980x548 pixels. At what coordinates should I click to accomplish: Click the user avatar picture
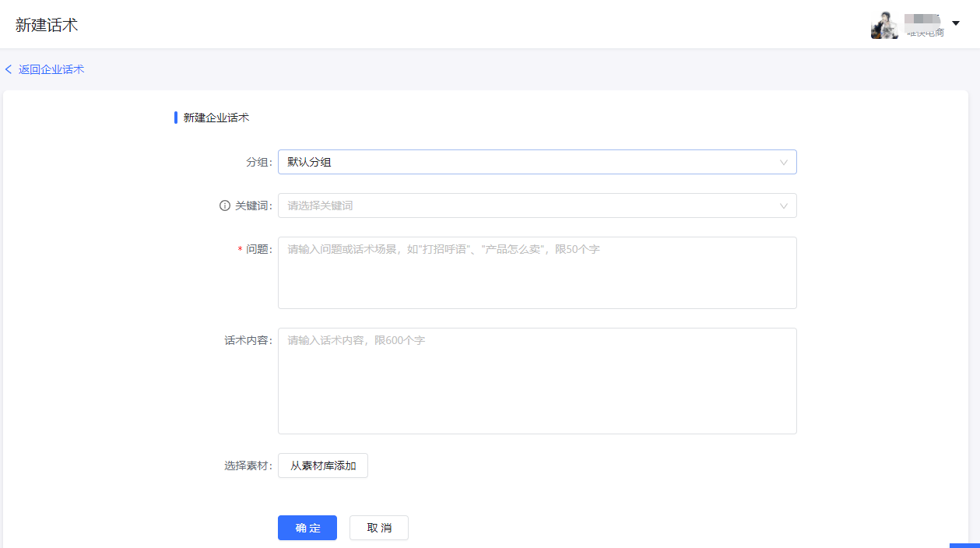click(x=884, y=26)
